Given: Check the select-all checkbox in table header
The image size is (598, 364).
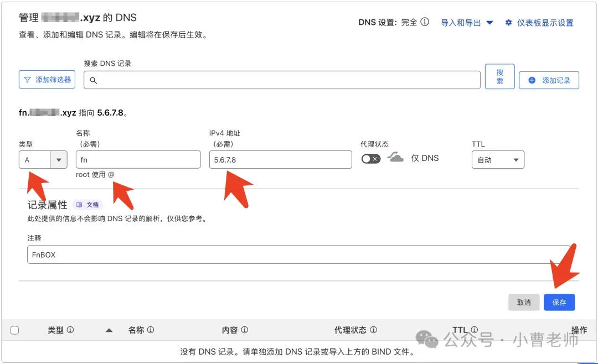Looking at the screenshot, I should [x=15, y=330].
